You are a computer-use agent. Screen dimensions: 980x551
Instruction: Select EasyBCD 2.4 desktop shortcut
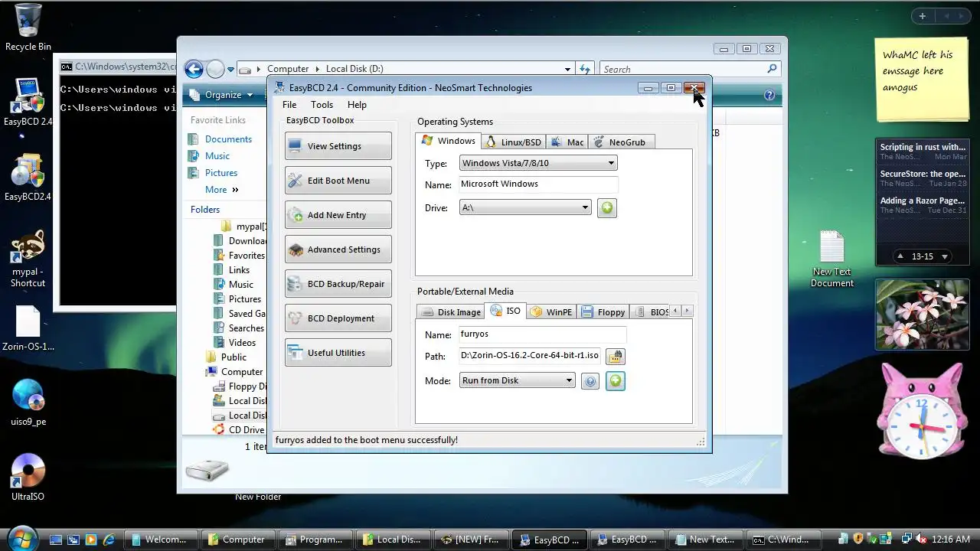(28, 102)
